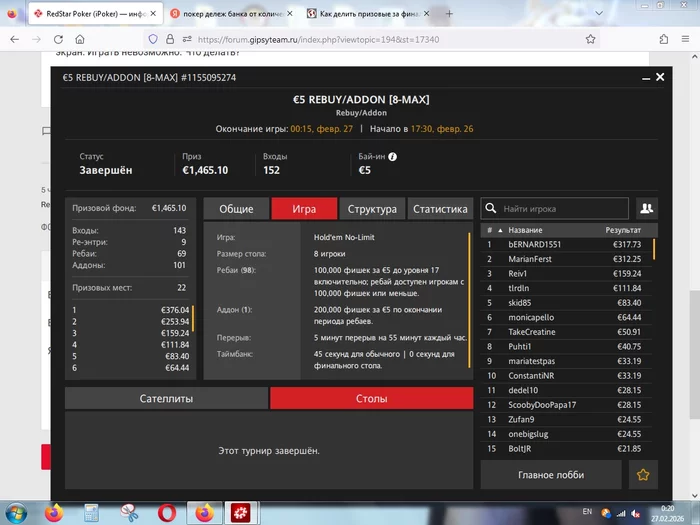Click the players list scrollbar
700x525 pixels.
[x=654, y=249]
